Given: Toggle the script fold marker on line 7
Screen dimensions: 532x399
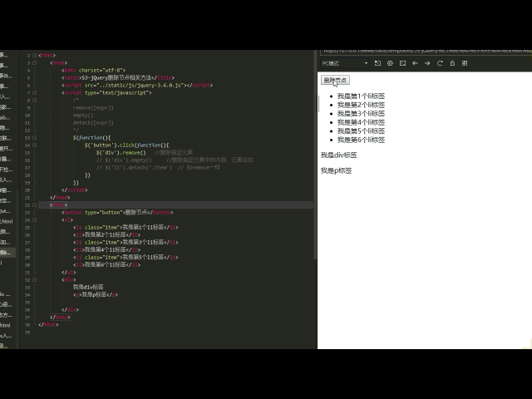Looking at the screenshot, I should pos(35,92).
